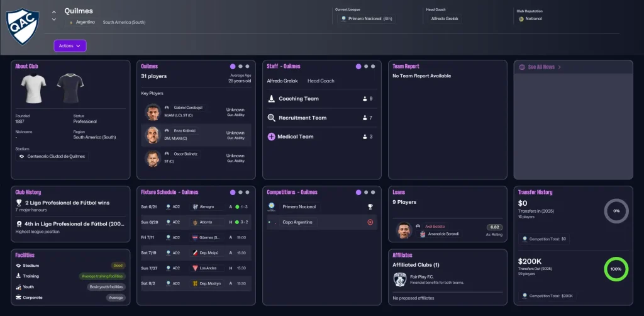This screenshot has width=644, height=316.
Task: Click the 1-3 result on Almagro row
Action: pyautogui.click(x=245, y=206)
